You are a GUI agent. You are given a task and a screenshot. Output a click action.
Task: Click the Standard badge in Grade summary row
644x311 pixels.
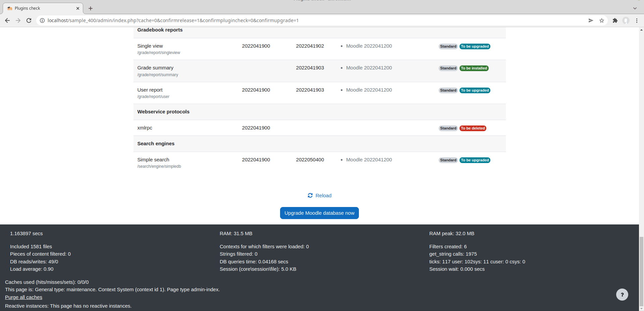pyautogui.click(x=448, y=68)
